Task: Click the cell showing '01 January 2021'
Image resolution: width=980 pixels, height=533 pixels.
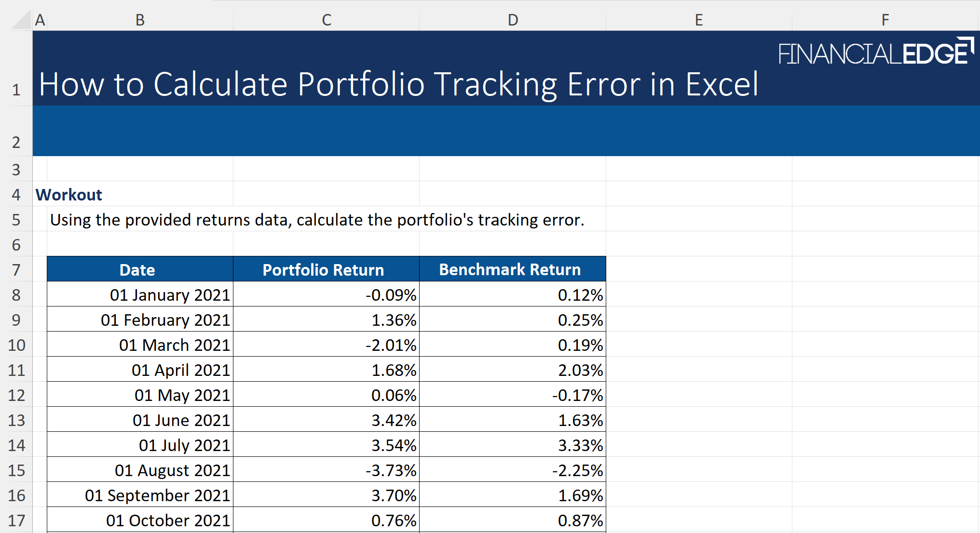Action: (139, 294)
